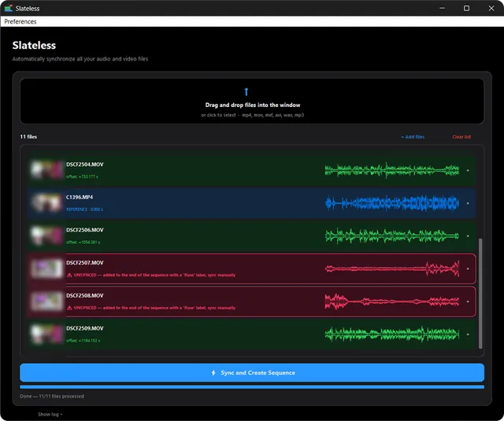This screenshot has height=421, width=504.
Task: Click the '11 files' count label
Action: [28, 137]
